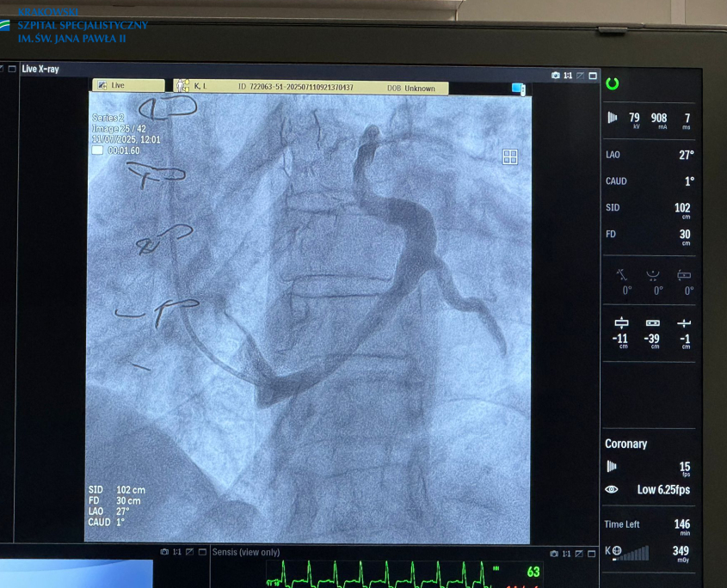Screen dimensions: 727x588
Task: Click the Sensis (view only) title
Action: pos(246,552)
